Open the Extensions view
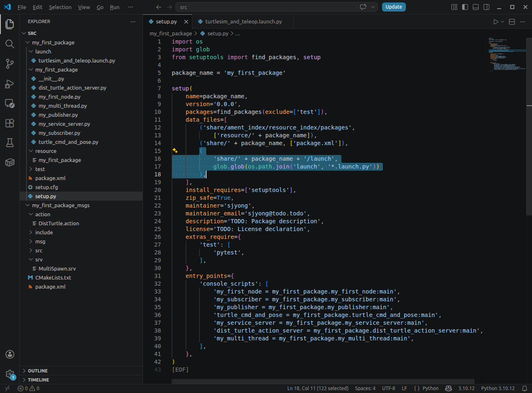The height and width of the screenshot is (393, 532). (x=10, y=123)
